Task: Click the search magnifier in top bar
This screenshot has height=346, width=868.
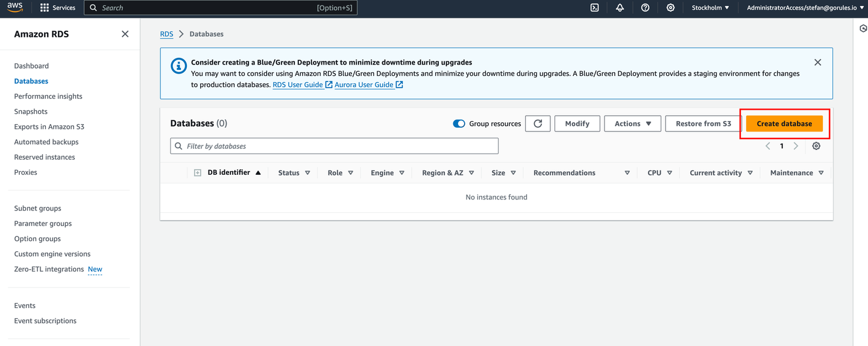Action: click(x=93, y=8)
